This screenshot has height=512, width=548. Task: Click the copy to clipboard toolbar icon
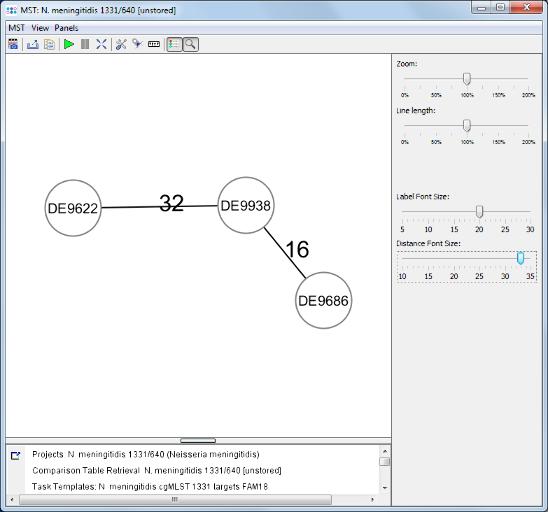pyautogui.click(x=49, y=44)
